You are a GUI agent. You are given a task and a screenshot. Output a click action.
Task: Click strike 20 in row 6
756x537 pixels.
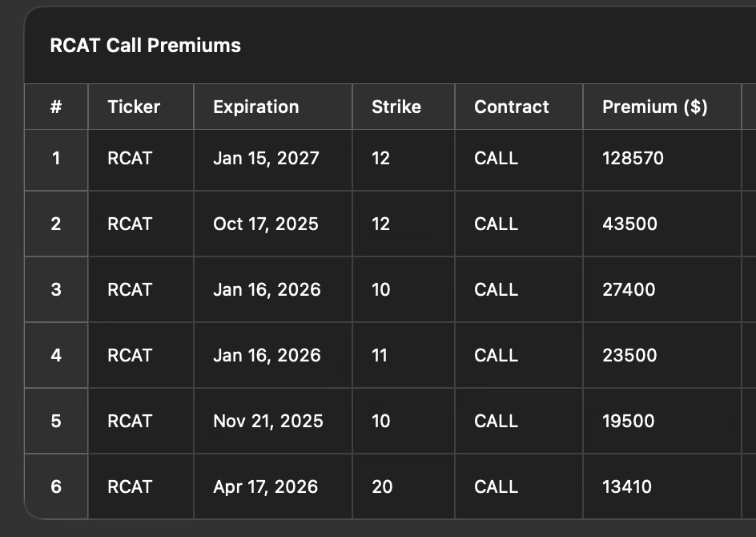click(382, 487)
